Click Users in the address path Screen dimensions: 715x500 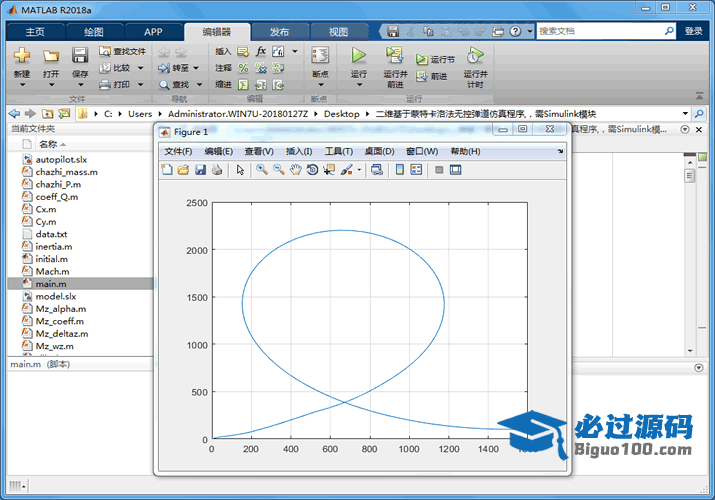point(140,114)
